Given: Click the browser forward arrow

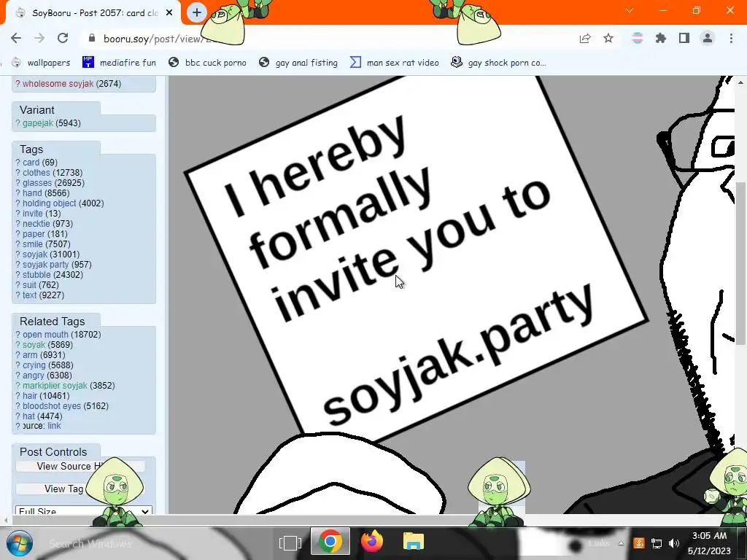Looking at the screenshot, I should point(39,38).
